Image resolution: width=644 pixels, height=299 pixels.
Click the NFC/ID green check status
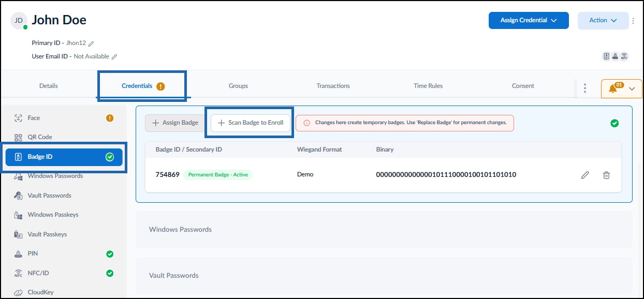(110, 273)
